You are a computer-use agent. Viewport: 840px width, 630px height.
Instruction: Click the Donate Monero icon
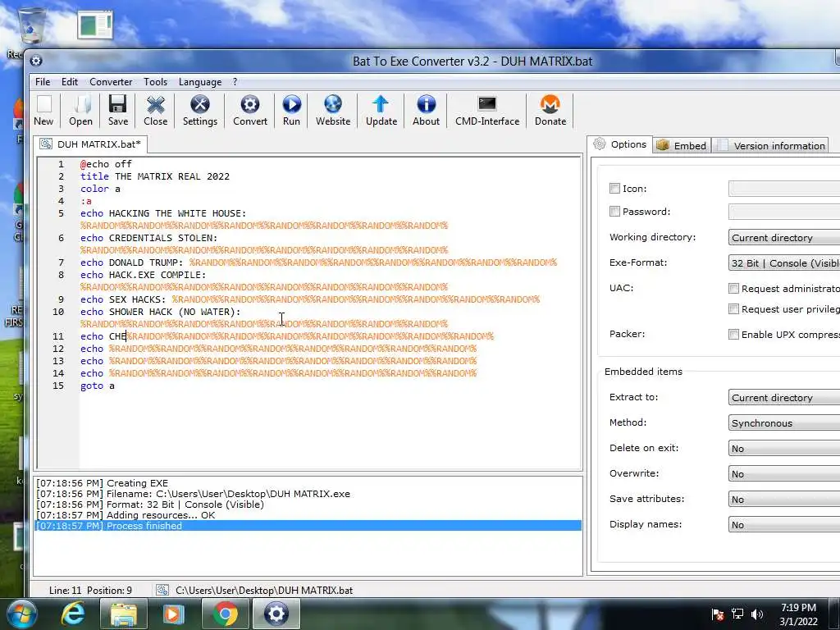(x=550, y=111)
